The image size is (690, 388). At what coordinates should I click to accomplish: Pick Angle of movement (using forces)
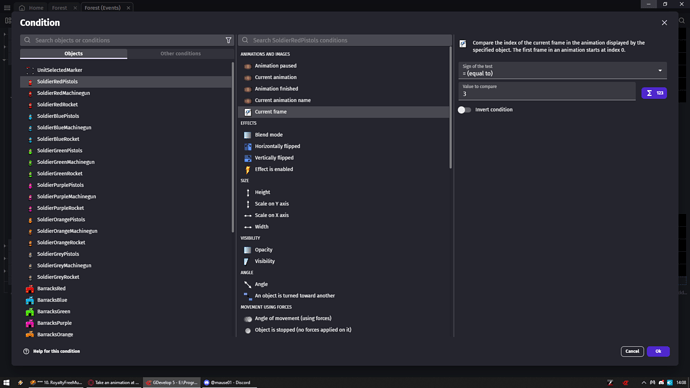coord(344,318)
